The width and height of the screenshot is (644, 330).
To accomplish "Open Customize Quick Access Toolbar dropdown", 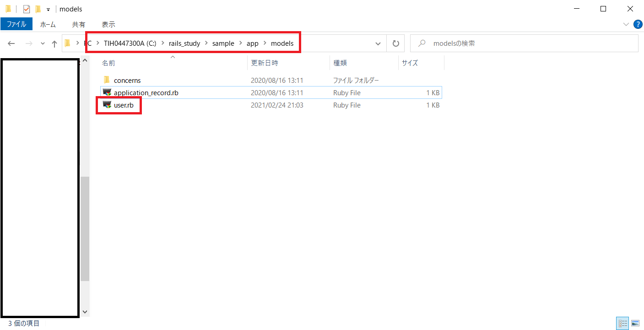I will point(48,9).
